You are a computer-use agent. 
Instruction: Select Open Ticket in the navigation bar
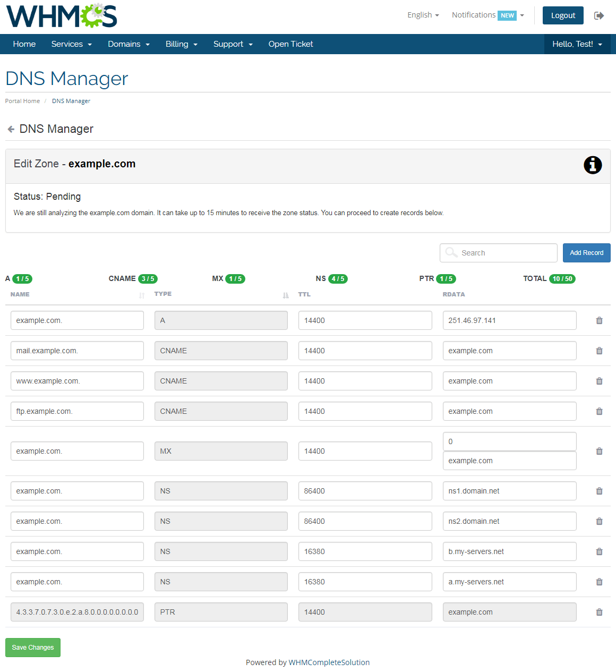coord(290,44)
